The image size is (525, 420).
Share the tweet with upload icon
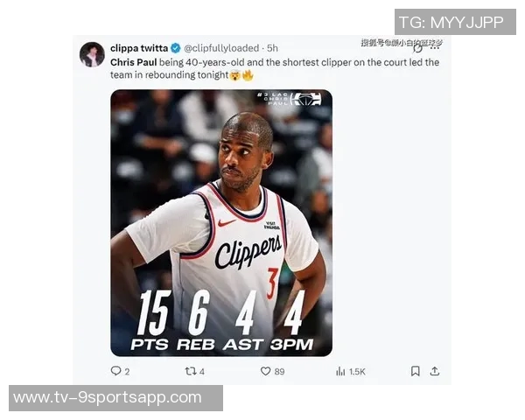435,371
